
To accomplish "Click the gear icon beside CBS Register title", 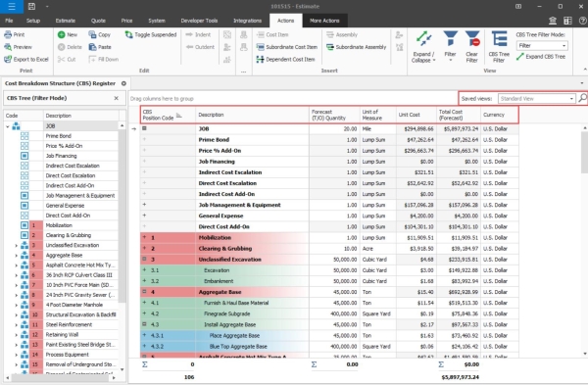I will pyautogui.click(x=123, y=83).
